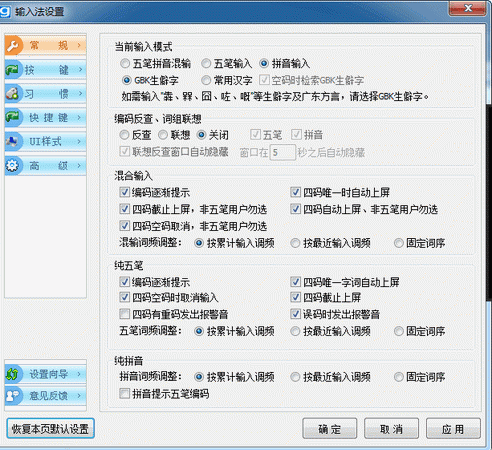The width and height of the screenshot is (492, 450).
Task: Click the green icon beside 按键
Action: (x=13, y=70)
